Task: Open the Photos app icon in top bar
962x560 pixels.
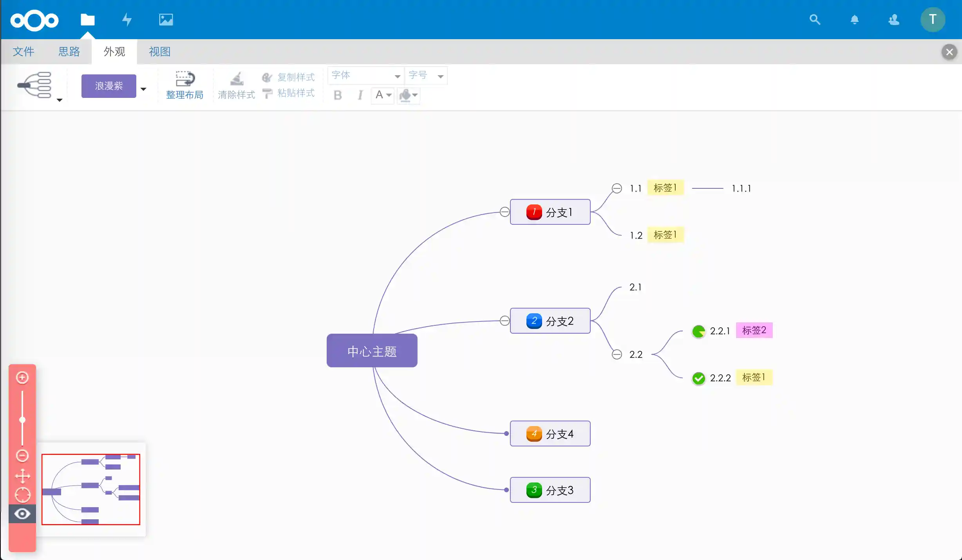Action: [x=166, y=19]
